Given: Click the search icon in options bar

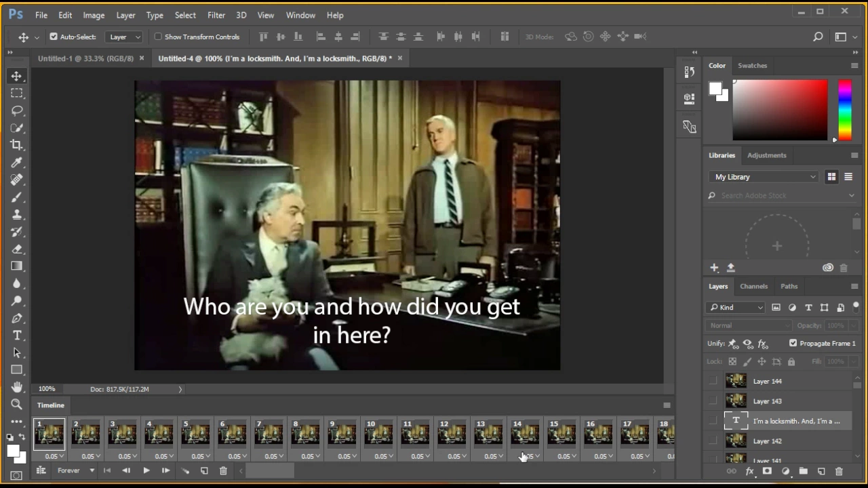Looking at the screenshot, I should (818, 37).
